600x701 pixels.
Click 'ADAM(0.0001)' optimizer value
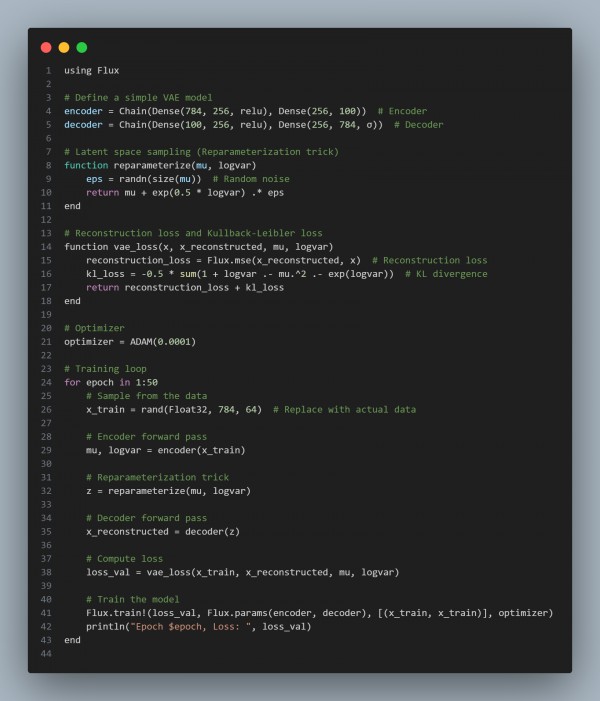tap(163, 342)
